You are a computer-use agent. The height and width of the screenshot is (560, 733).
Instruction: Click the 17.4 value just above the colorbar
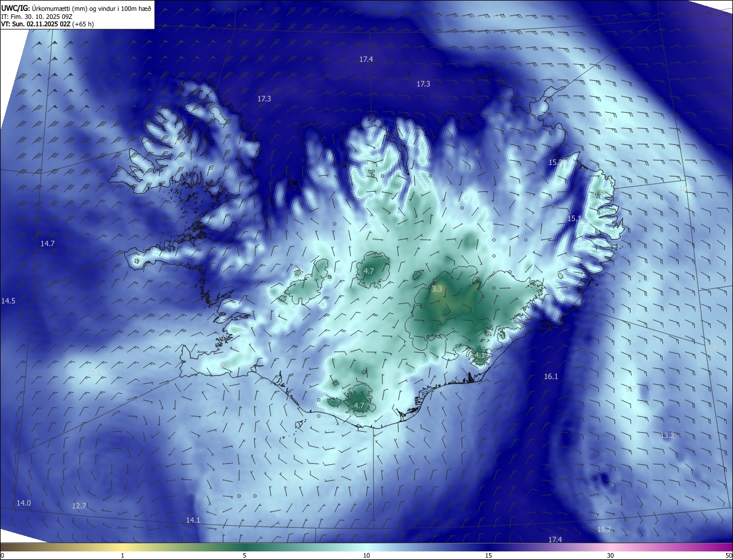click(555, 540)
